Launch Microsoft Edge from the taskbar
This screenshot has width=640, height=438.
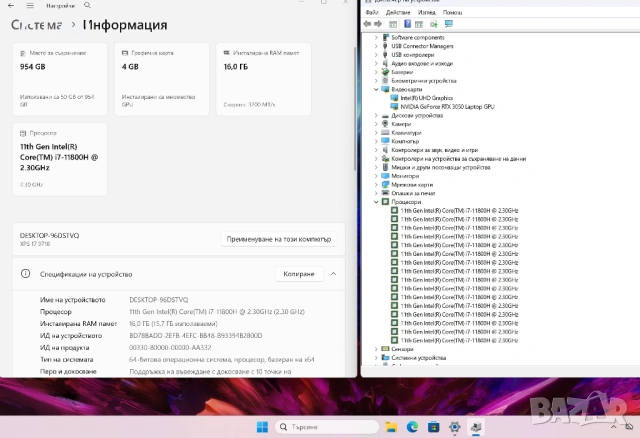tap(412, 427)
